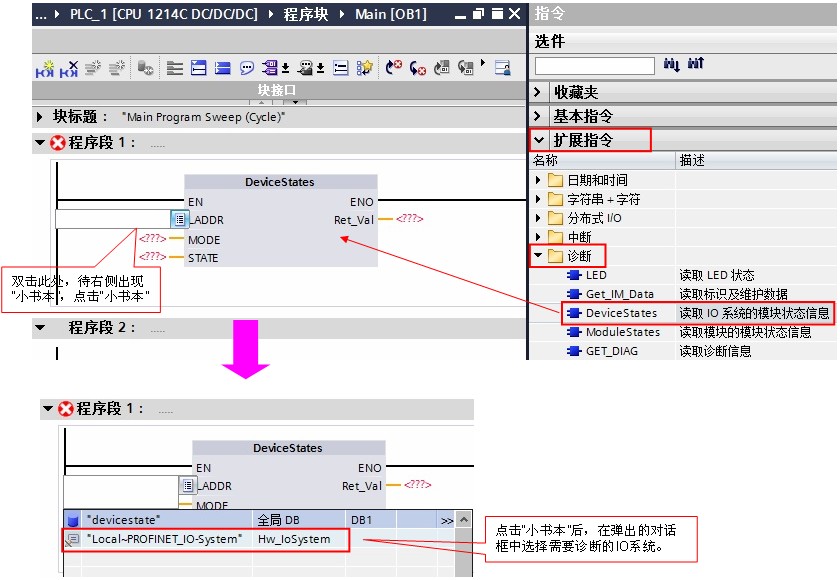The width and height of the screenshot is (840, 580).
Task: Click lower LADDR small book icon
Action: click(x=187, y=485)
